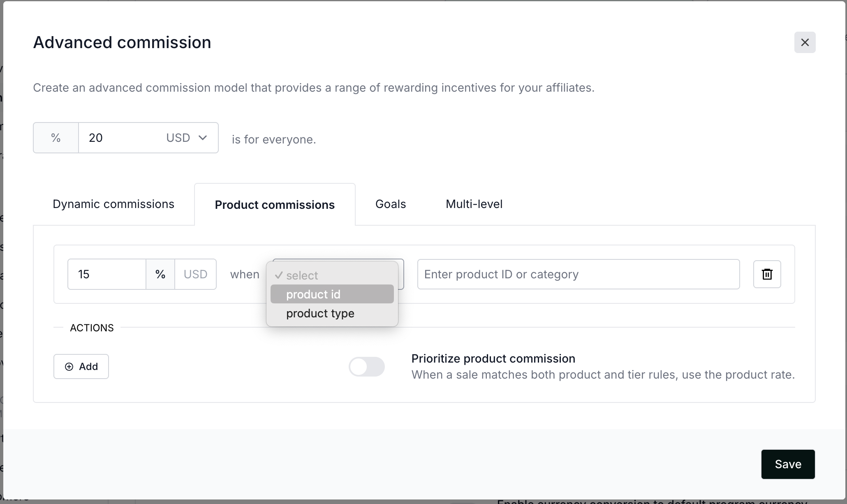Click the rule amount field showing 15
The image size is (847, 504).
pyautogui.click(x=107, y=274)
